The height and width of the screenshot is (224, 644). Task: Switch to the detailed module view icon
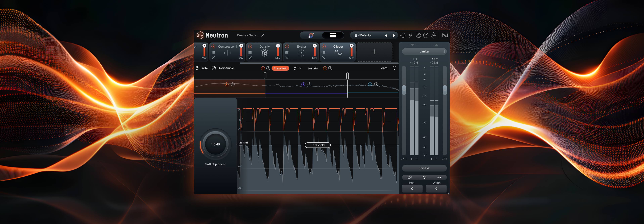coord(333,35)
